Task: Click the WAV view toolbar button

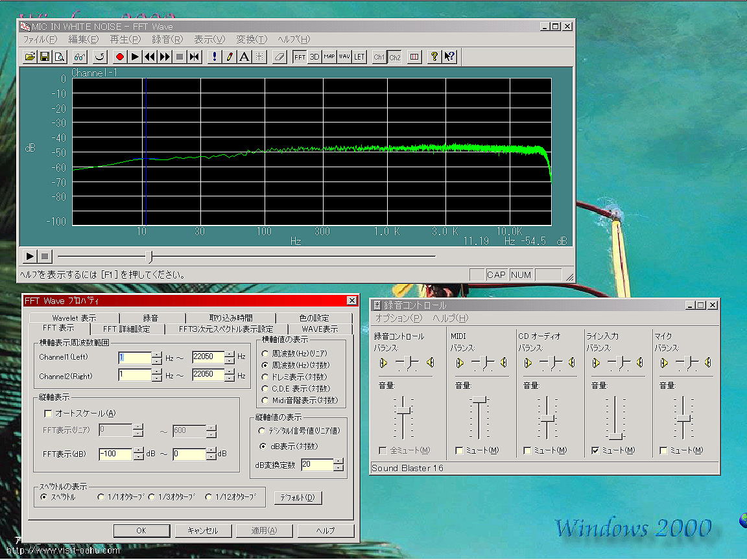Action: coord(344,57)
